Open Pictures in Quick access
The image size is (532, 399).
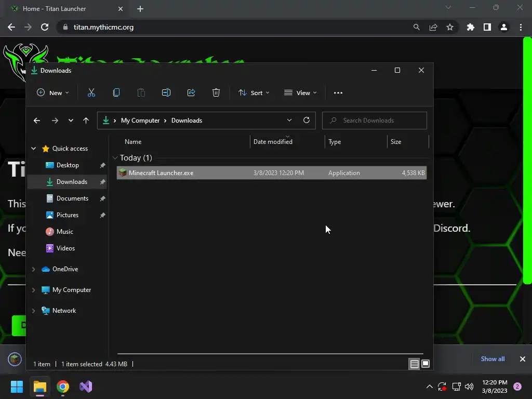[x=67, y=215]
